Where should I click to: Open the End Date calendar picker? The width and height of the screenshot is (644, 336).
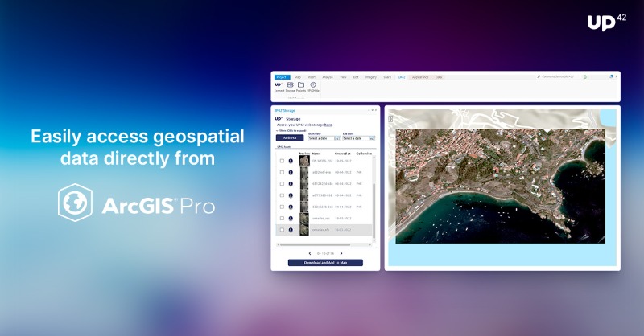point(372,139)
